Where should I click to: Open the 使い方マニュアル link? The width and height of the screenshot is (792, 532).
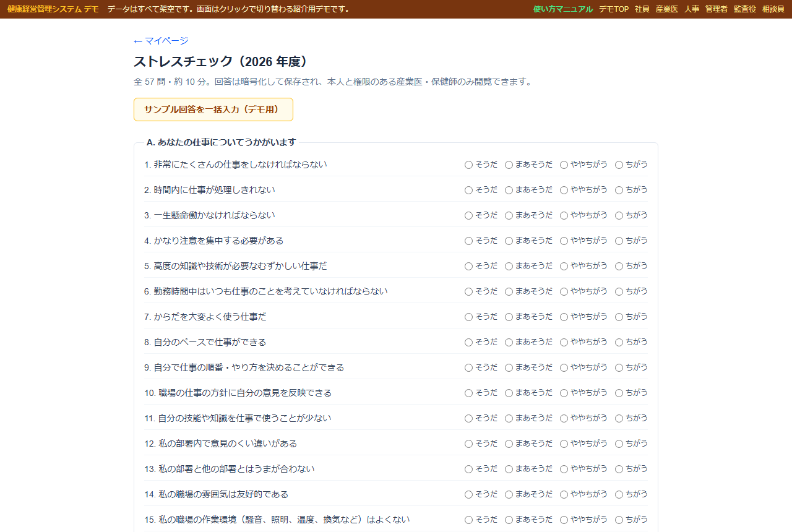(562, 9)
